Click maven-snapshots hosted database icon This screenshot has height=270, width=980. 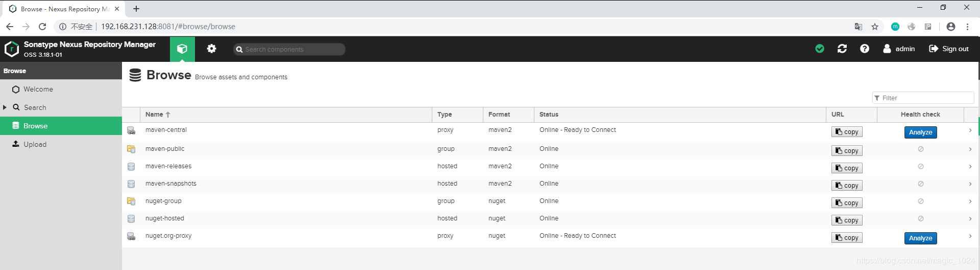click(131, 184)
